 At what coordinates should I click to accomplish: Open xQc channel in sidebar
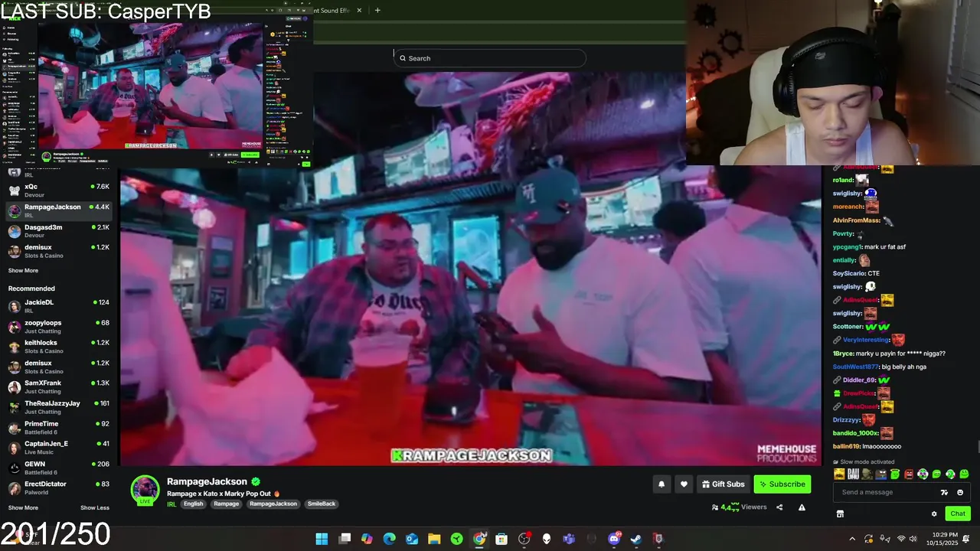coord(59,191)
